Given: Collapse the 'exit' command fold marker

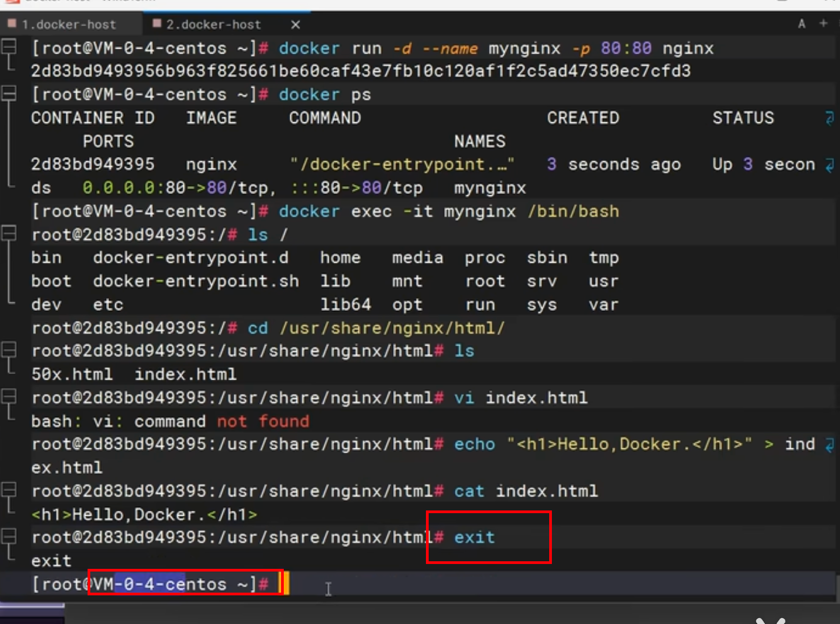Looking at the screenshot, I should pos(9,536).
